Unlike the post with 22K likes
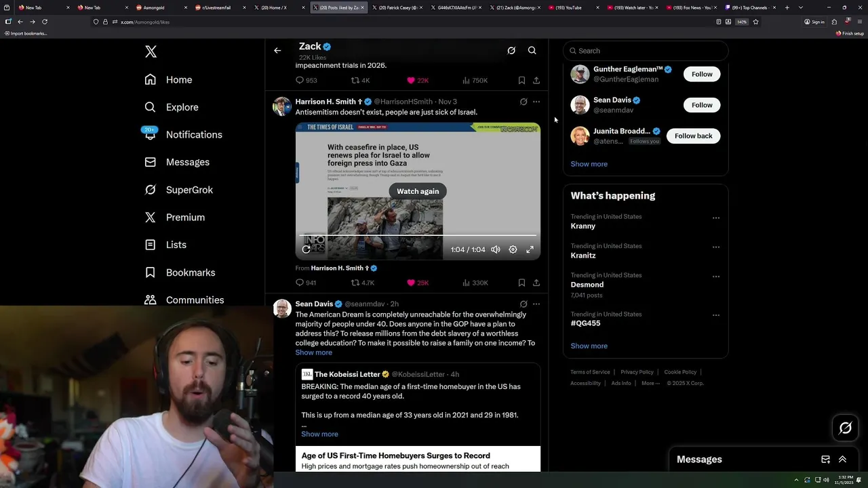Image resolution: width=868 pixels, height=488 pixels. coord(418,80)
